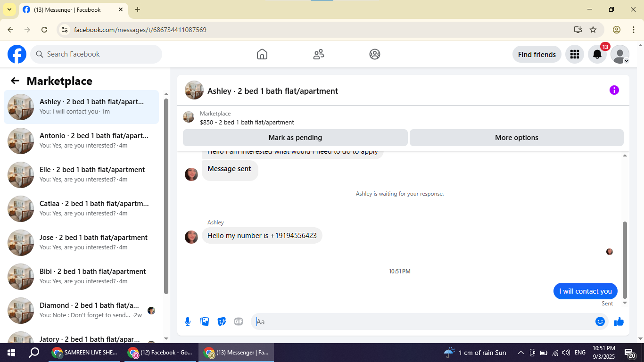
Task: Click Ashley's avatar beside her phone number message
Action: coord(191,237)
